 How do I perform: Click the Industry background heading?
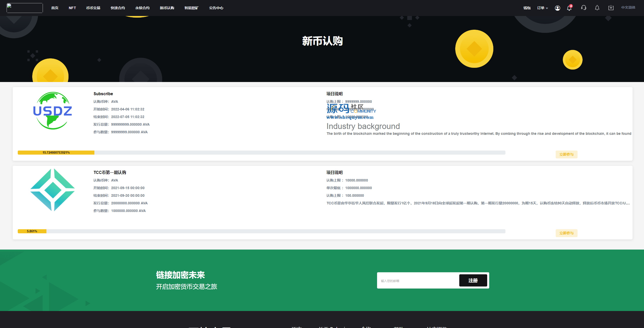(x=363, y=126)
